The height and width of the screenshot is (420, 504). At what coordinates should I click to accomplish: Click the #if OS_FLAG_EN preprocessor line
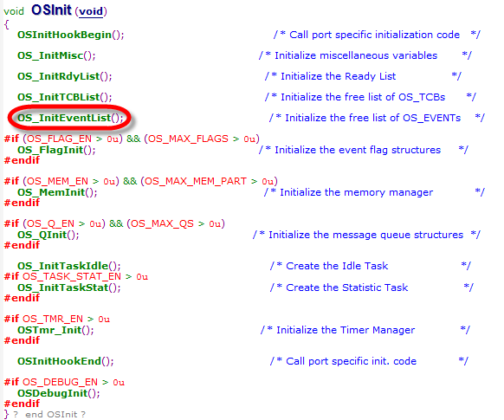[132, 139]
